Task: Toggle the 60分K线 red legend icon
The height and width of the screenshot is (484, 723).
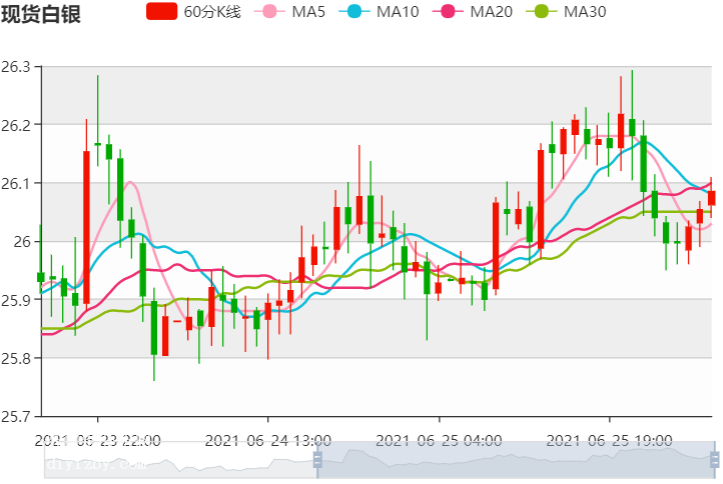Action: pos(162,12)
